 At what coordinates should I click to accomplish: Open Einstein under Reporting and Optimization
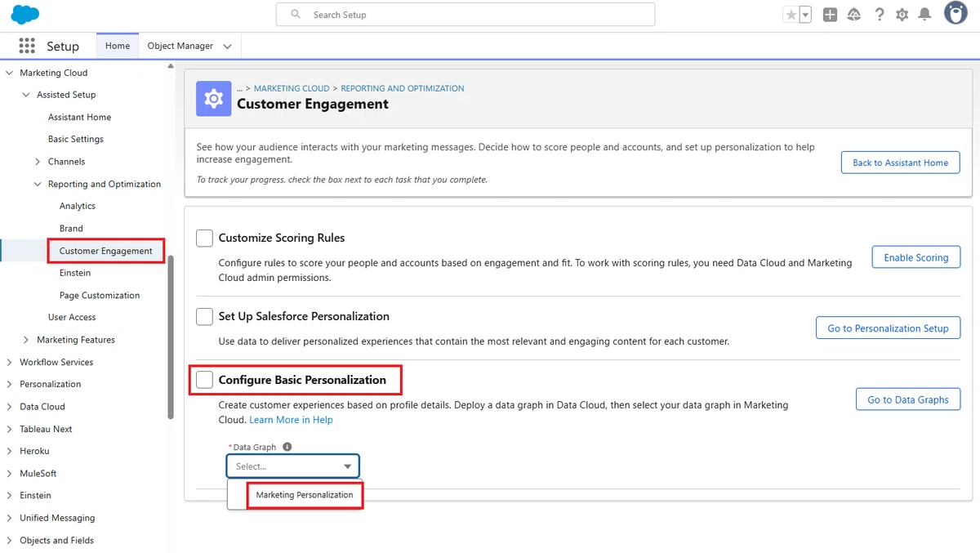[75, 273]
